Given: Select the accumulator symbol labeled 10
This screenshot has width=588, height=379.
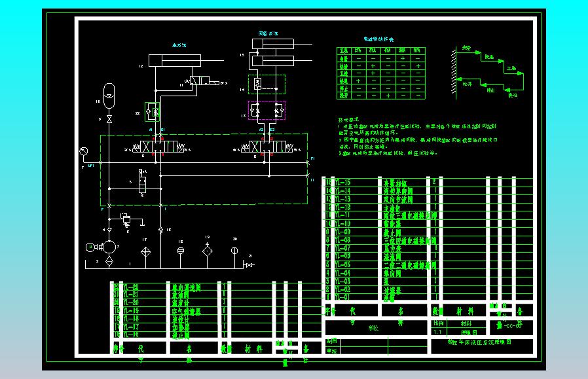Looking at the screenshot, I should (109, 96).
